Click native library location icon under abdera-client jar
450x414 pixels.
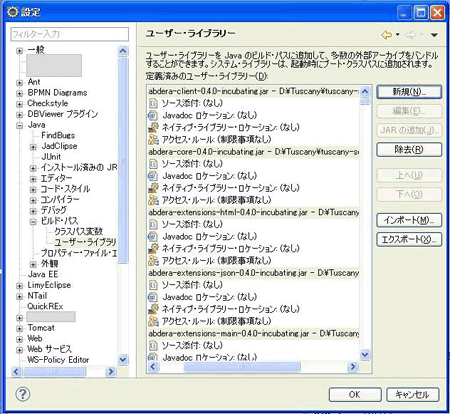[153, 127]
